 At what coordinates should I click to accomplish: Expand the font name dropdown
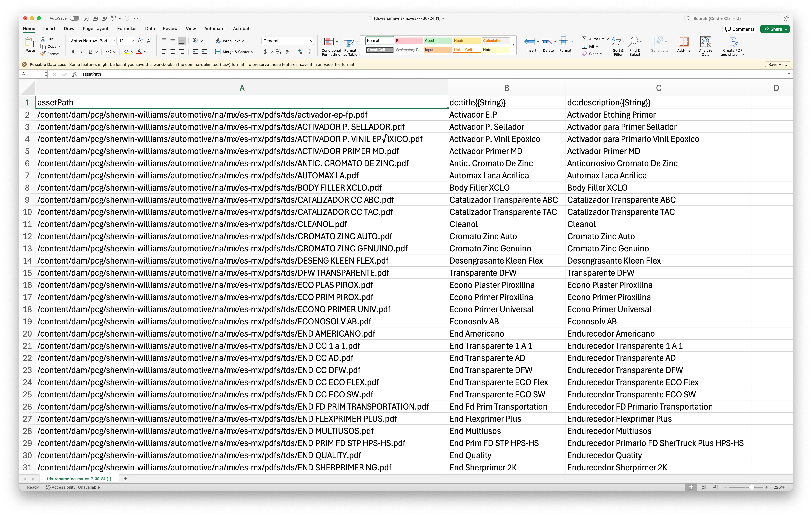coord(114,41)
